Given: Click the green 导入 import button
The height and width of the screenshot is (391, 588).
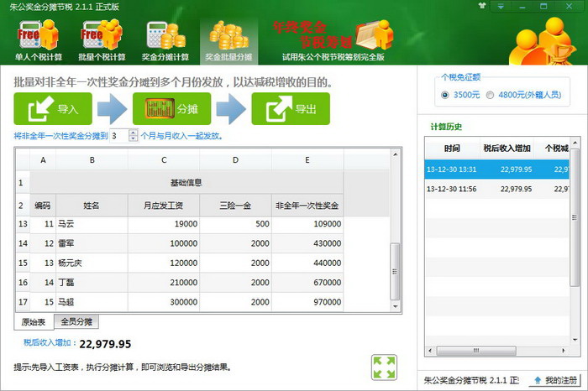Looking at the screenshot, I should [51, 109].
